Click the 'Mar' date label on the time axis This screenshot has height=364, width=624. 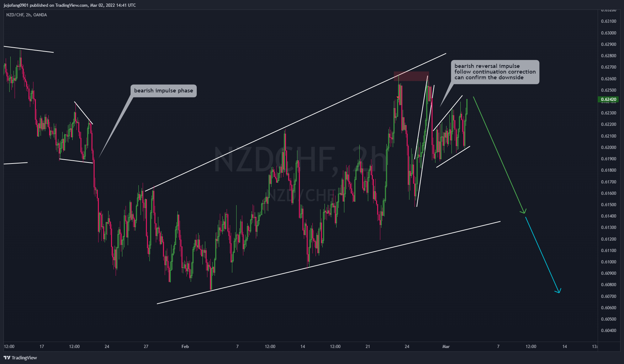446,347
